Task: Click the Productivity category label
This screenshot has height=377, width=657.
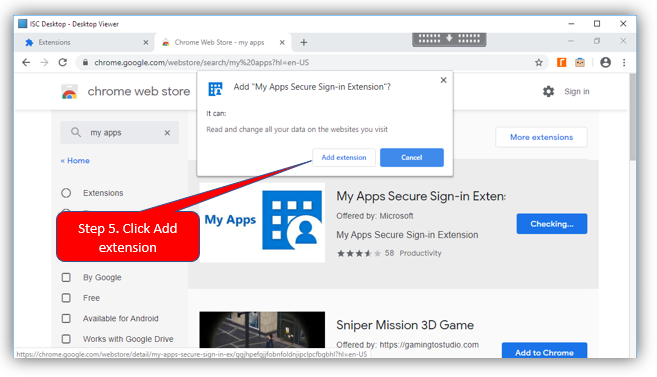Action: [420, 253]
